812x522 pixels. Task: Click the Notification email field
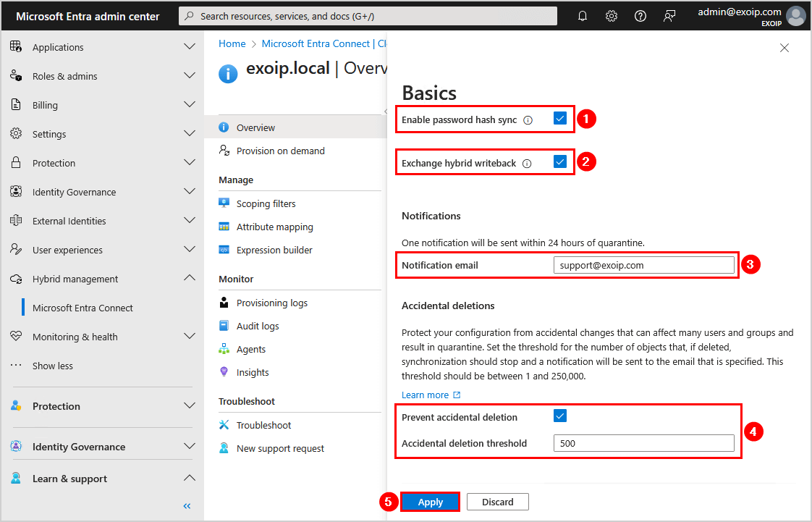(x=643, y=265)
